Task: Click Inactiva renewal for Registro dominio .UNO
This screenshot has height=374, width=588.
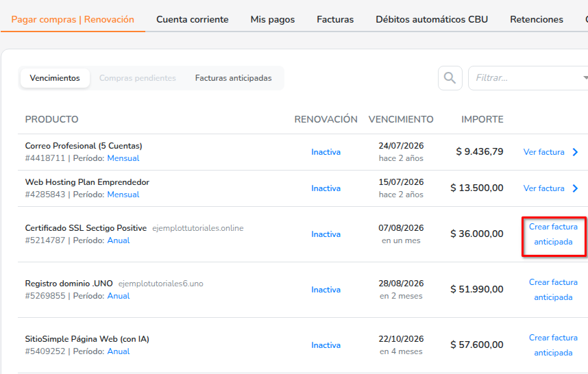Action: tap(326, 290)
